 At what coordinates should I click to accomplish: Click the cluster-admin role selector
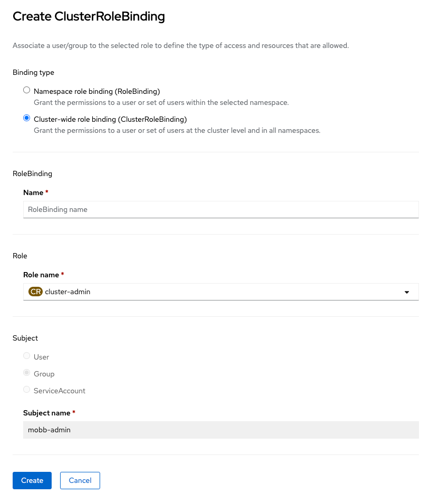click(211, 291)
